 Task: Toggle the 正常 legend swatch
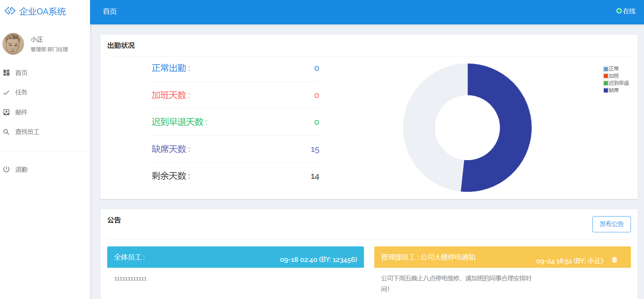[606, 69]
